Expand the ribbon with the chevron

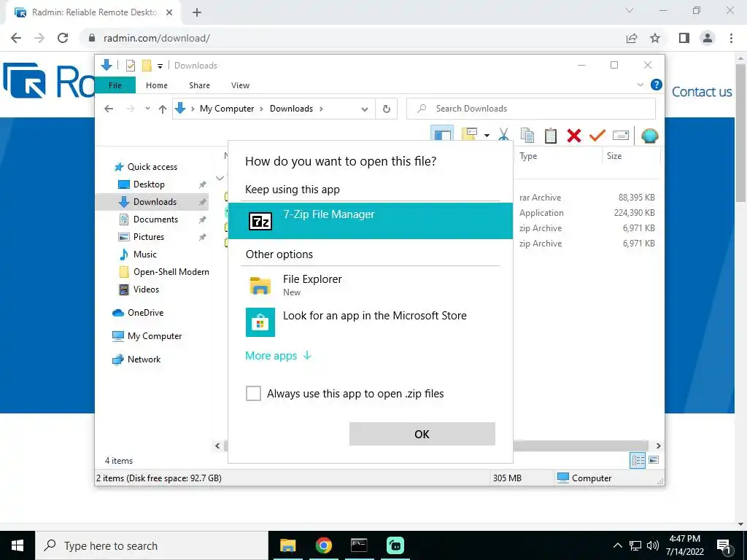coord(640,85)
